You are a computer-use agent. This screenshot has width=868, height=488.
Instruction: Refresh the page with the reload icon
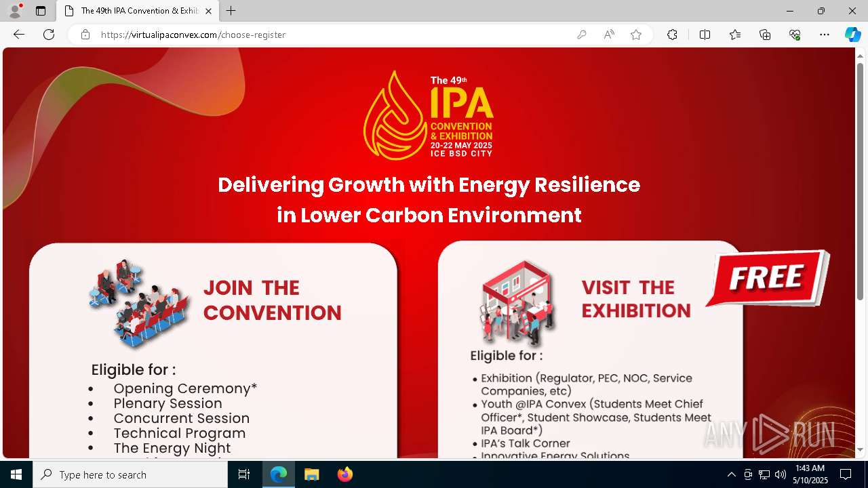point(49,35)
